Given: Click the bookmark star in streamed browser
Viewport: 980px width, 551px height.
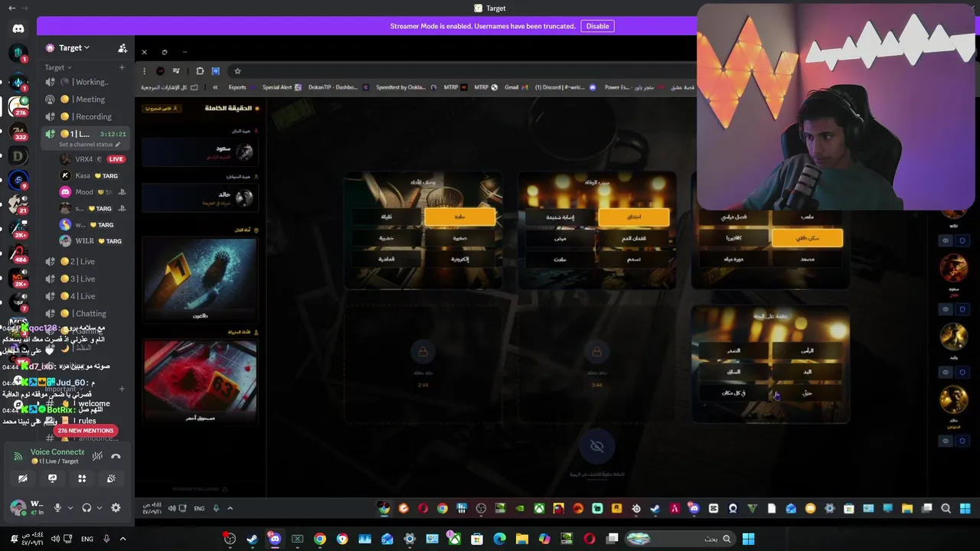Looking at the screenshot, I should pyautogui.click(x=237, y=71).
